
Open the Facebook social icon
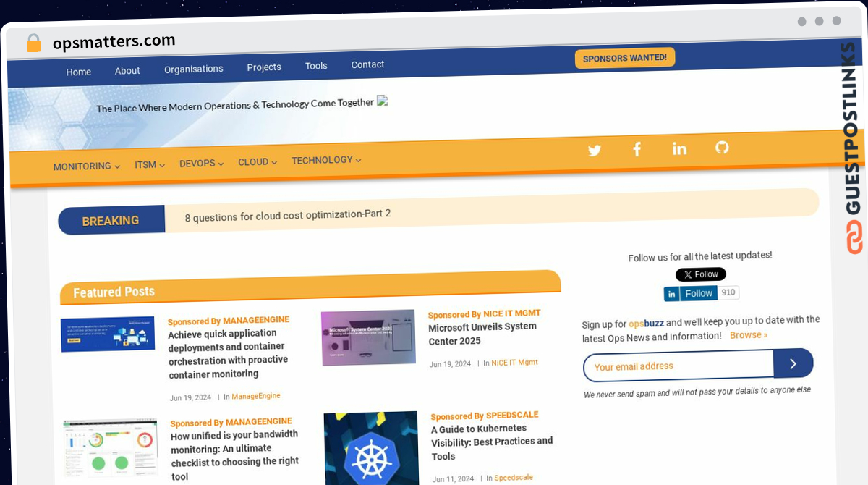(x=637, y=149)
